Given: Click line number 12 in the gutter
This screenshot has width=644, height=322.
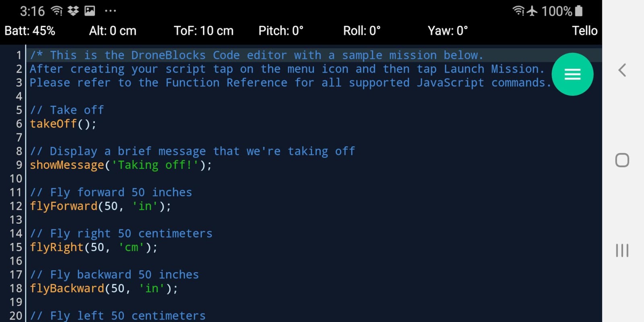Looking at the screenshot, I should [x=16, y=206].
